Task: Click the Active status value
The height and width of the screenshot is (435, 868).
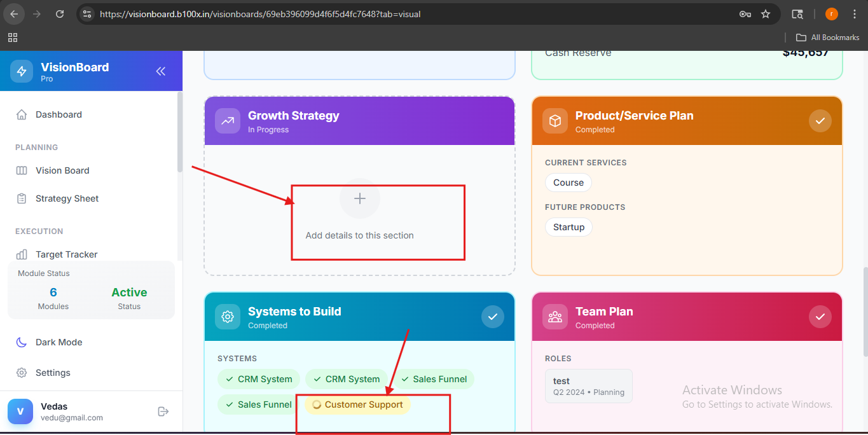Action: [129, 293]
